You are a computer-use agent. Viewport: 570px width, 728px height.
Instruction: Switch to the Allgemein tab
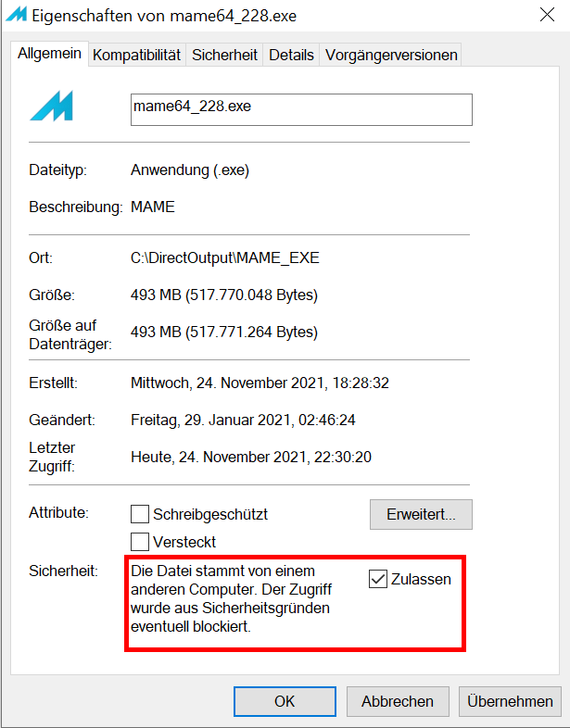(x=49, y=54)
